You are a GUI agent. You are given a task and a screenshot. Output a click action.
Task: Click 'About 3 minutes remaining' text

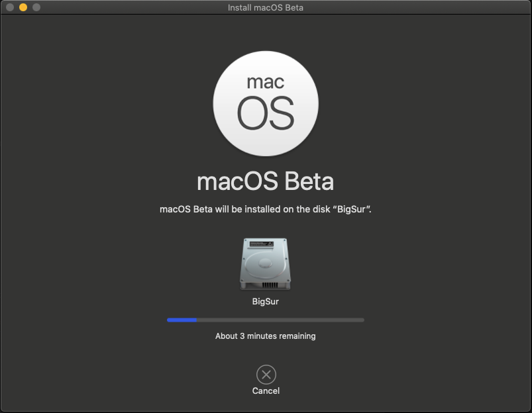(x=265, y=336)
